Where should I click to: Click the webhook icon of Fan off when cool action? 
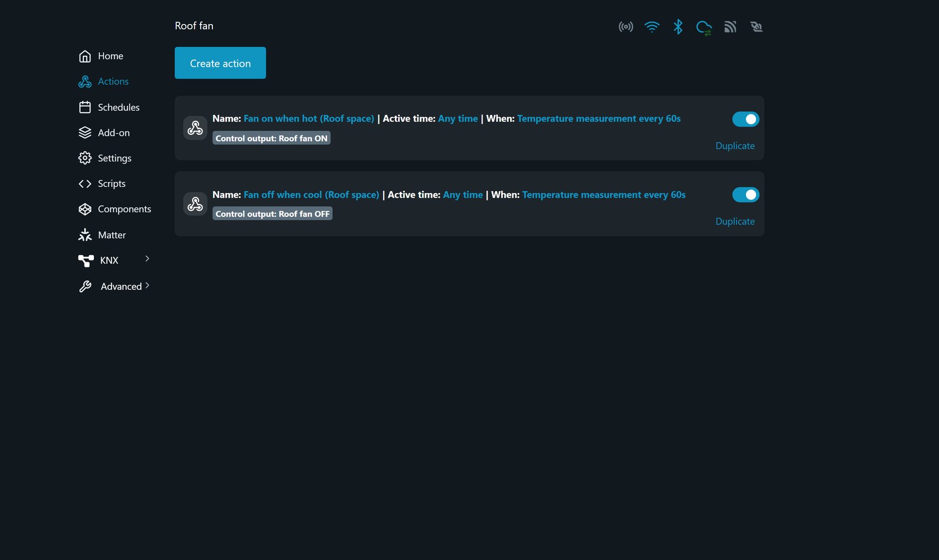coord(195,204)
